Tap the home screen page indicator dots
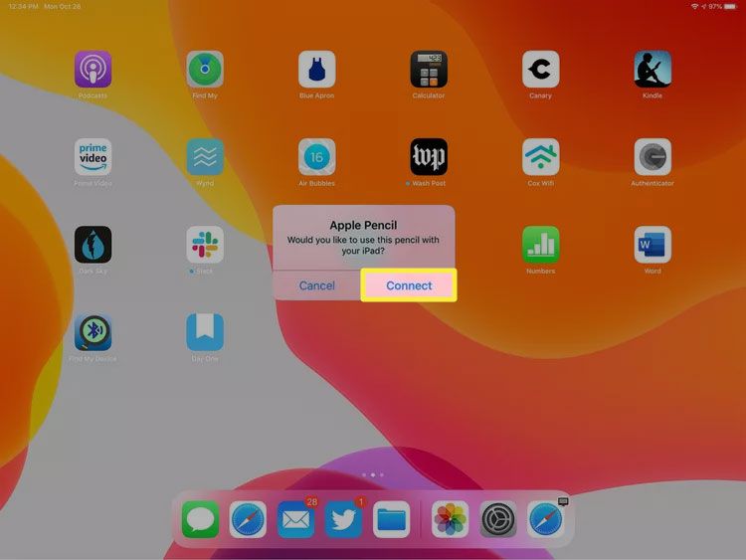 [x=373, y=475]
